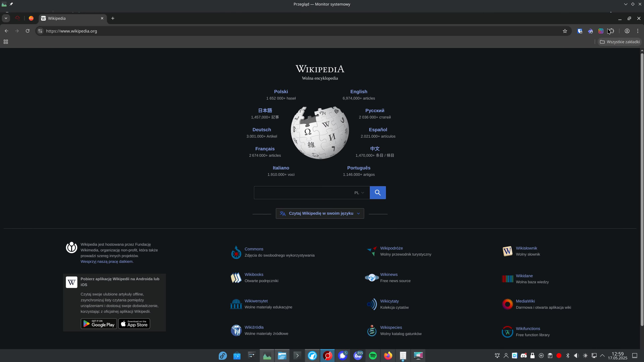Screen dimensions: 644x362
Task: Open the Wikisłownik W icon
Action: click(507, 251)
